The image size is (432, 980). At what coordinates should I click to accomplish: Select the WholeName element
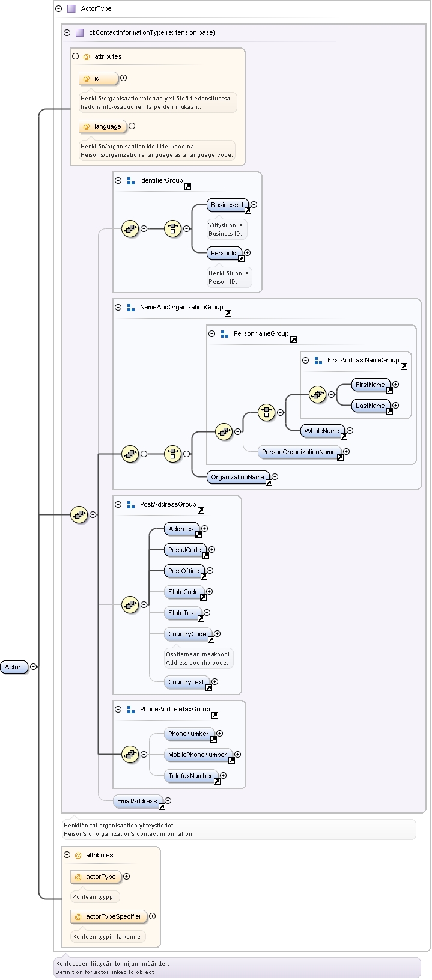pyautogui.click(x=322, y=431)
